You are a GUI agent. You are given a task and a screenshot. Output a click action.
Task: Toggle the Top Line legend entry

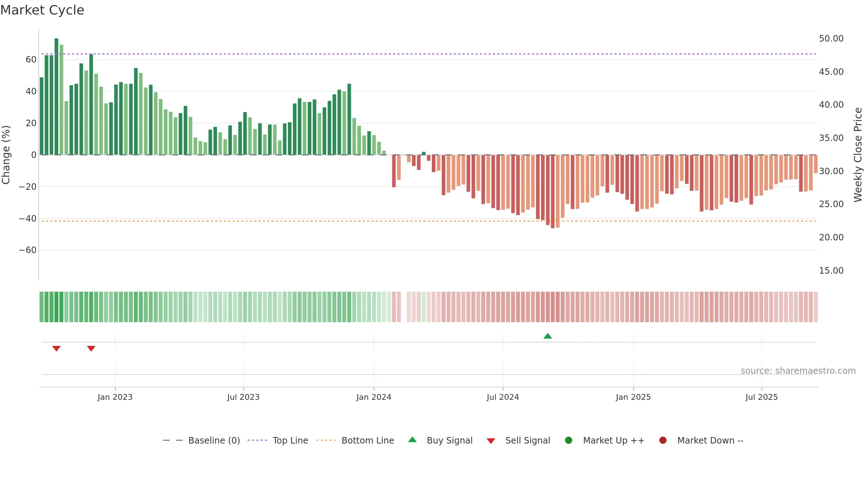(x=278, y=440)
